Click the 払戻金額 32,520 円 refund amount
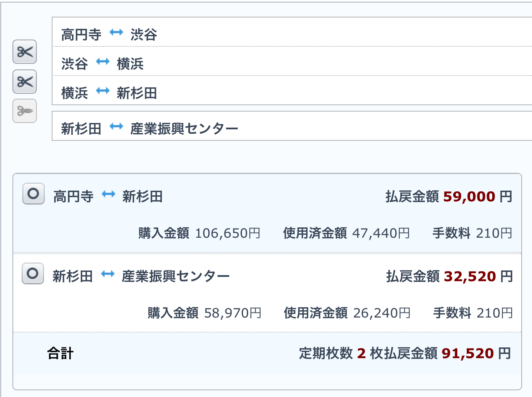The height and width of the screenshot is (397, 532). point(449,276)
